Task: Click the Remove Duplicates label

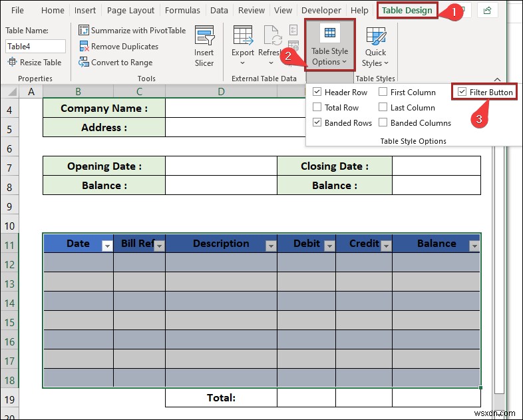Action: click(124, 47)
